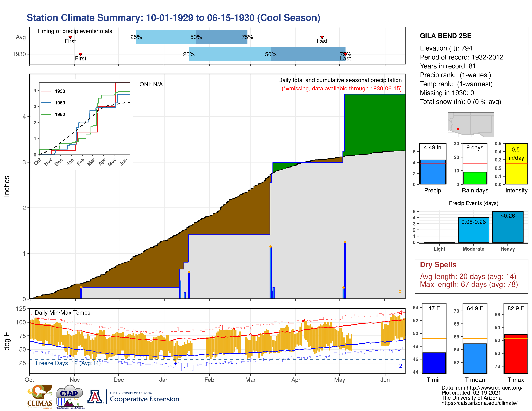Click the cals.arizona.edu/climate URL
Screen dimensions: 532x411
coord(479,403)
